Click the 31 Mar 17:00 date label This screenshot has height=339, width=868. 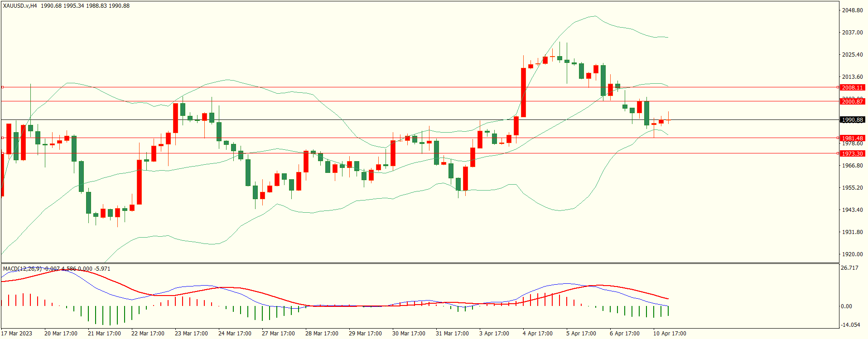tap(453, 334)
